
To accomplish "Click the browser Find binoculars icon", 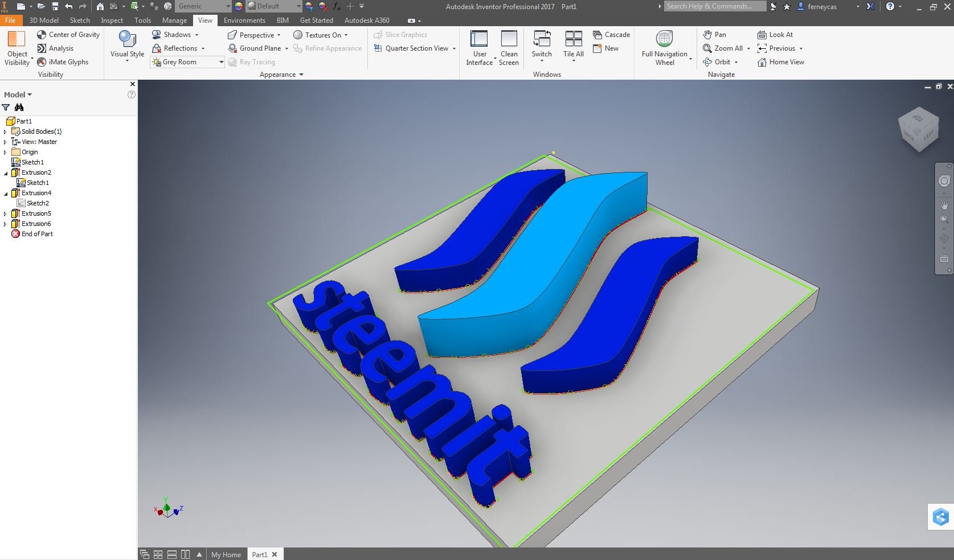I will click(x=19, y=107).
